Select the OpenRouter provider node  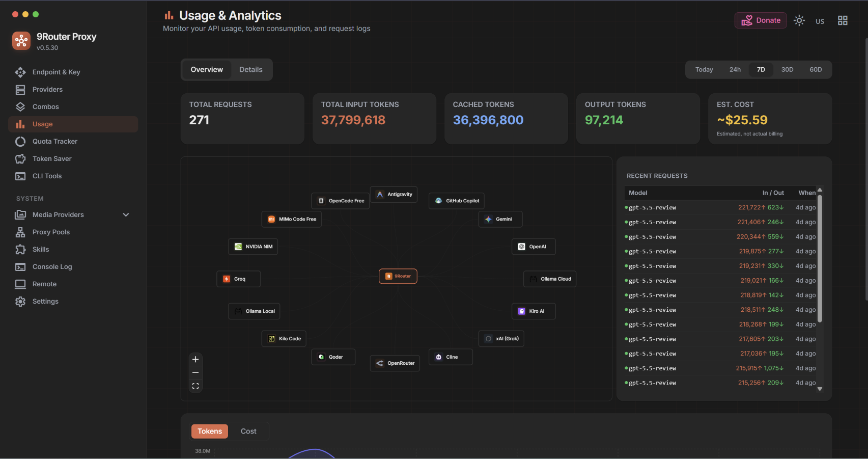[395, 363]
